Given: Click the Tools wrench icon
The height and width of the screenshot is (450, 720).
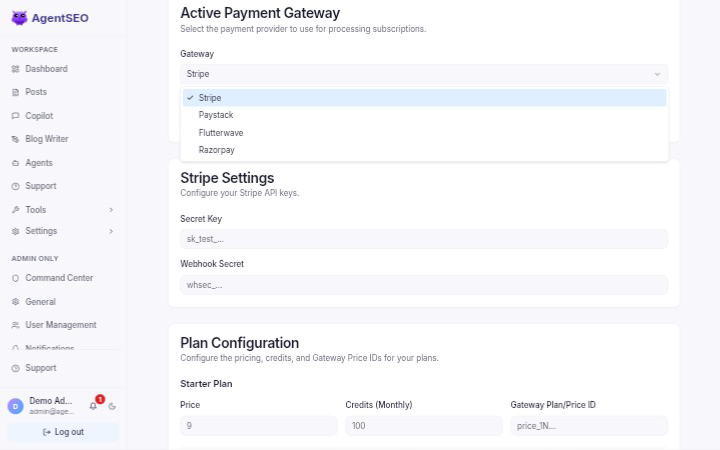Looking at the screenshot, I should point(16,210).
